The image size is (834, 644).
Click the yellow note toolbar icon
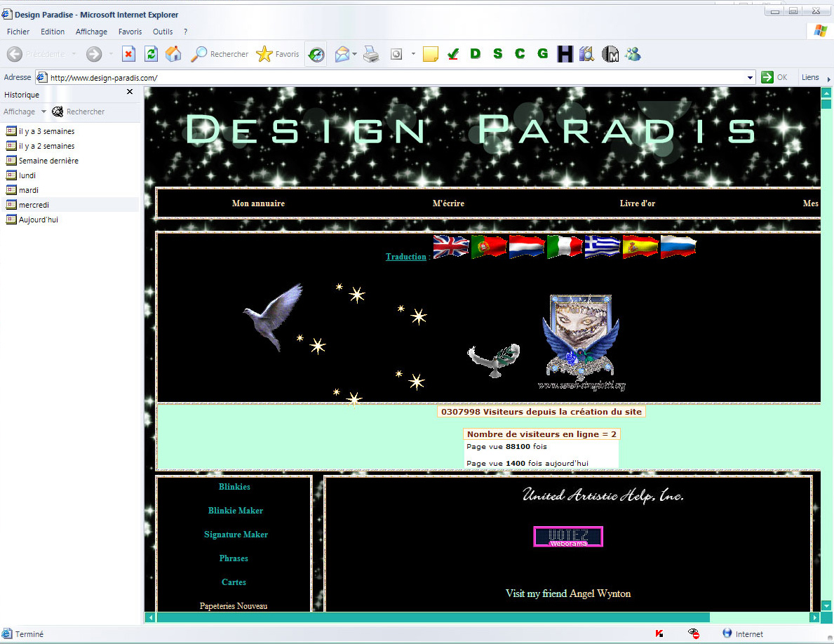pyautogui.click(x=430, y=54)
